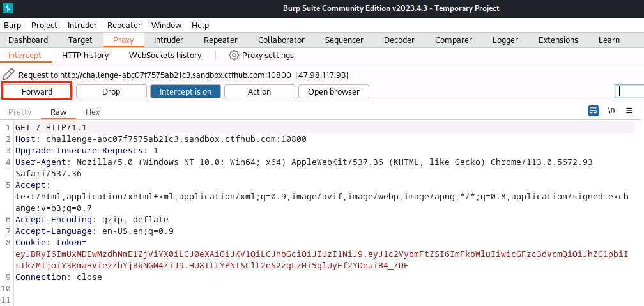Click the red JWT token value
The height and width of the screenshot is (306, 644).
[x=321, y=260]
